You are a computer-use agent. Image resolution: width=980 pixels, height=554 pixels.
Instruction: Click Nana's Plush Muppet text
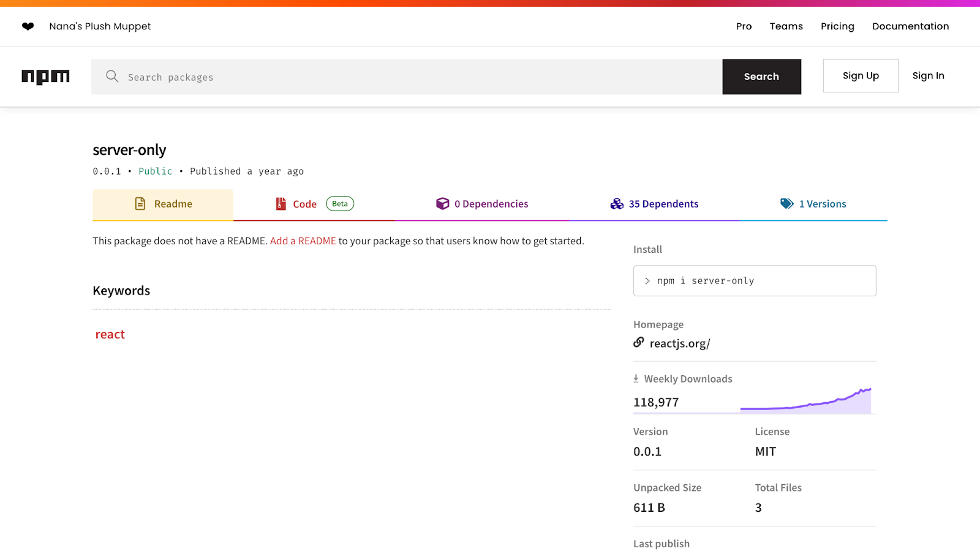point(100,26)
